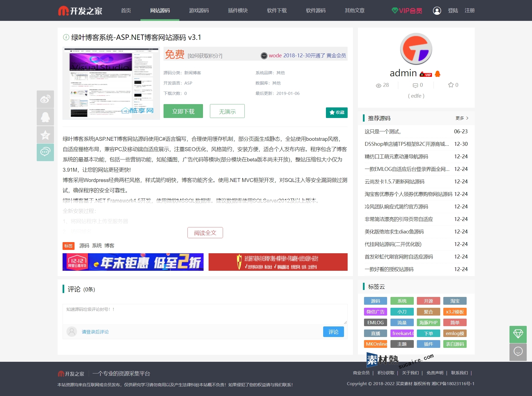Viewport: 532px width, 396px height.
Task: Click the footer 开发之家 logo
Action: click(71, 374)
